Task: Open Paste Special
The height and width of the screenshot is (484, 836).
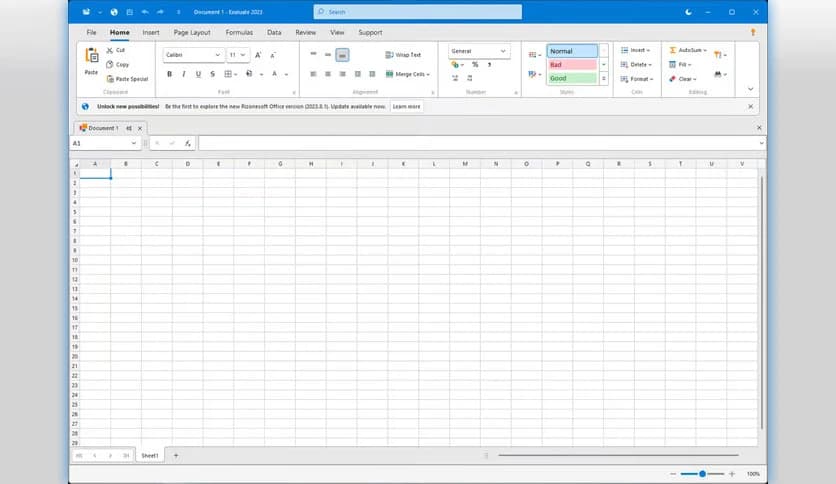Action: pyautogui.click(x=127, y=79)
